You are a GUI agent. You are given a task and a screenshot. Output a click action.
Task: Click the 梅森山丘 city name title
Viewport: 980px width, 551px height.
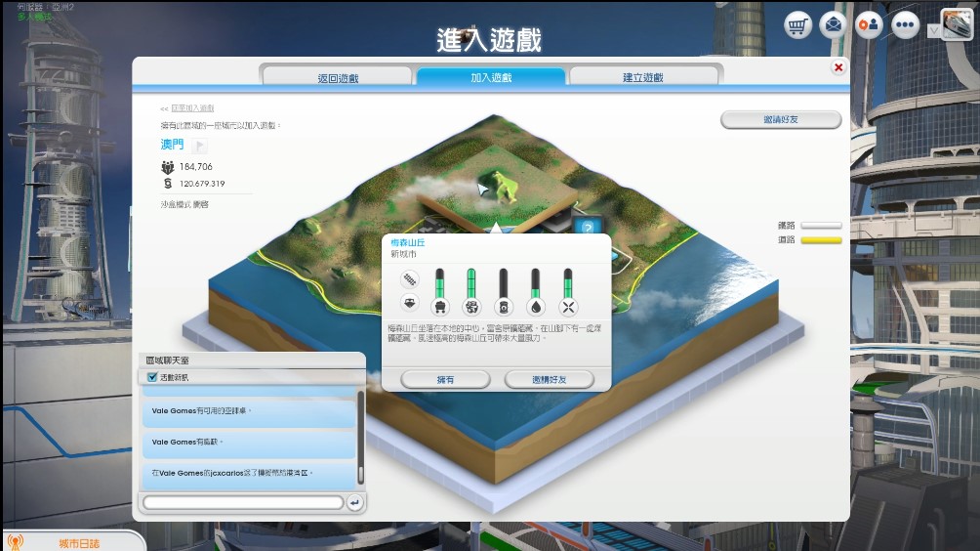point(407,242)
